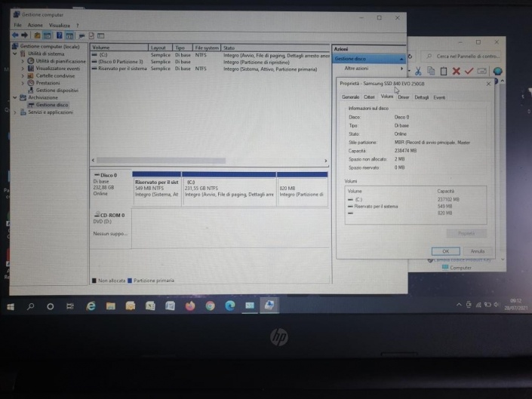Viewport: 532px width, 399px height.
Task: Click the red checkmark icon
Action: [469, 71]
